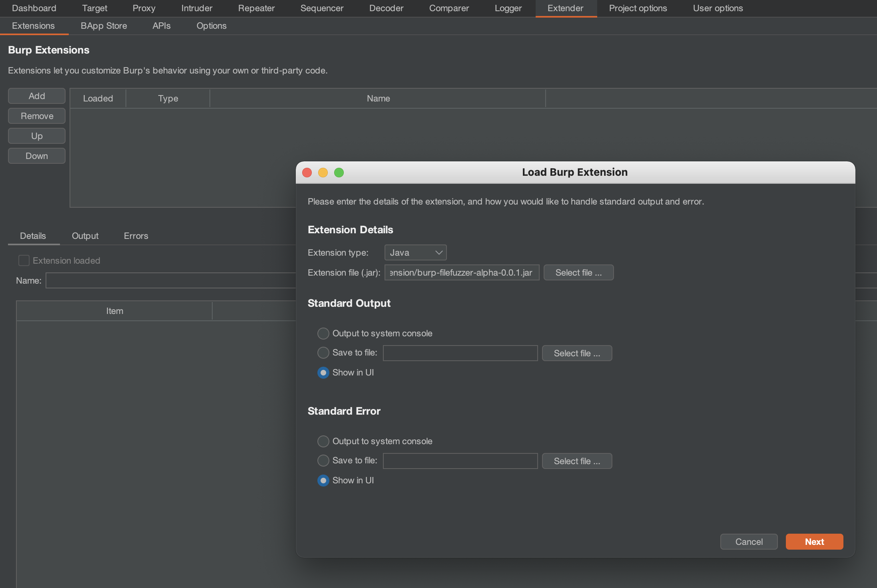Open the Comparer tab

(x=449, y=8)
